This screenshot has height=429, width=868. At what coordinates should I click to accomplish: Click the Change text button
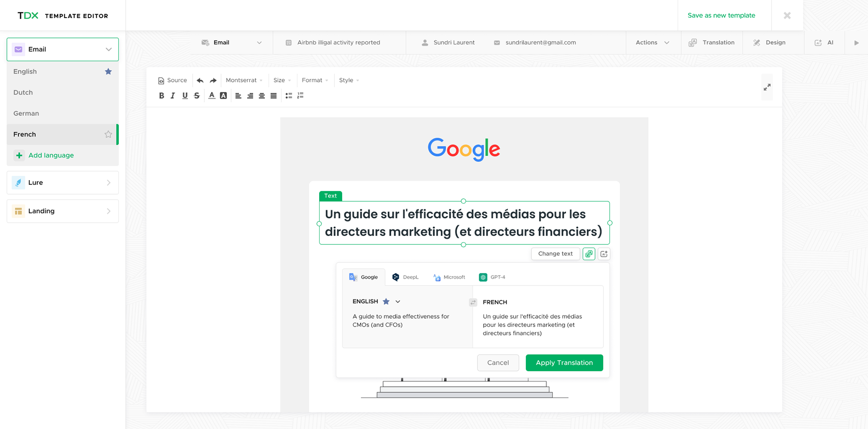555,254
